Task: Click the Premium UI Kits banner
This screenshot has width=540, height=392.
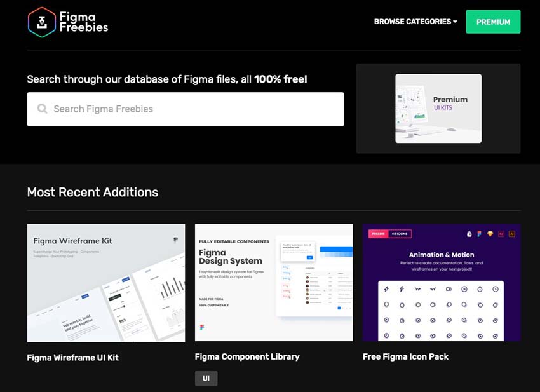Action: (438, 108)
